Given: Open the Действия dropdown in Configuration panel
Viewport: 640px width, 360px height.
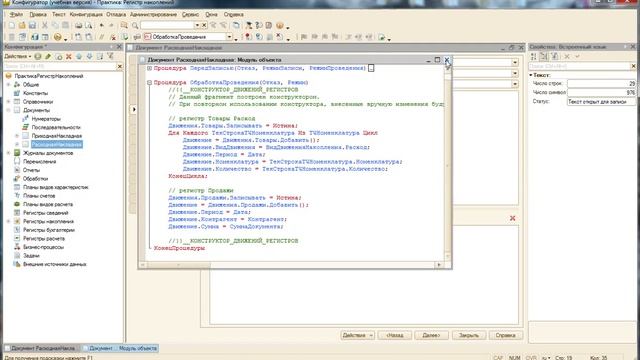Looking at the screenshot, I should [x=18, y=56].
